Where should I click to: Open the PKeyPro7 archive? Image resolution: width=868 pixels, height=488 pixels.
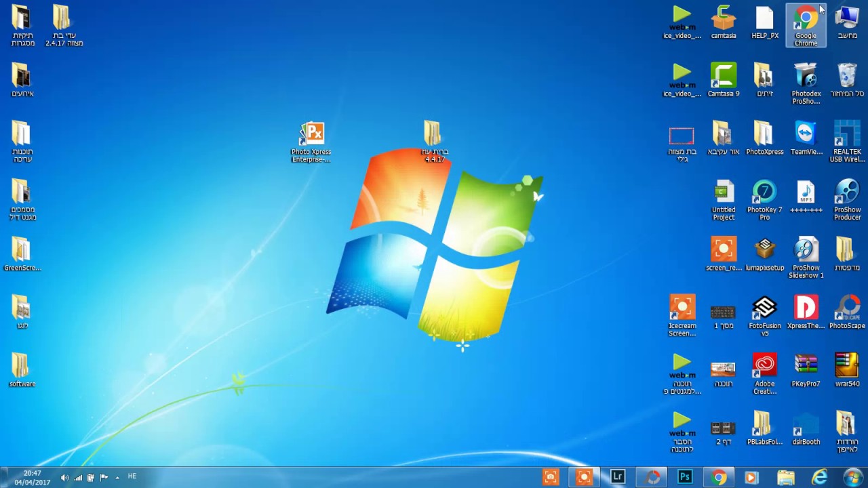click(806, 370)
